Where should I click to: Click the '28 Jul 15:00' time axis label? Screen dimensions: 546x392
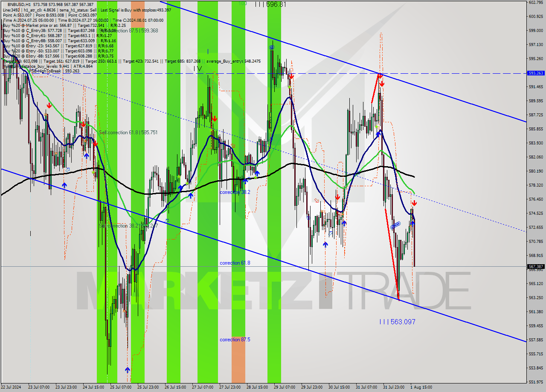pyautogui.click(x=257, y=387)
